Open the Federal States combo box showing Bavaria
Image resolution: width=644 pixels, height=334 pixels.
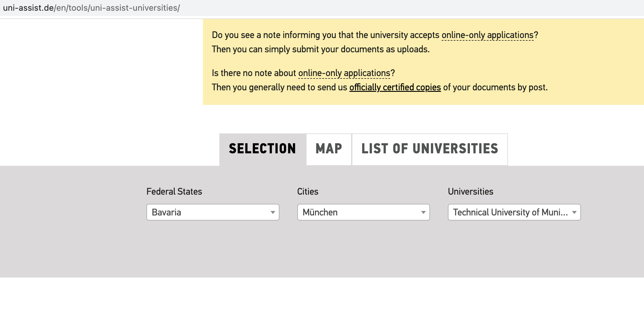click(208, 212)
